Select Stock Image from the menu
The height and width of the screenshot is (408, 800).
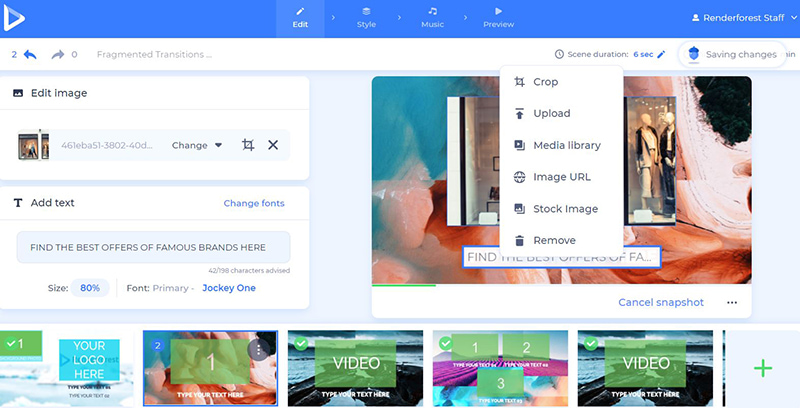tap(564, 209)
